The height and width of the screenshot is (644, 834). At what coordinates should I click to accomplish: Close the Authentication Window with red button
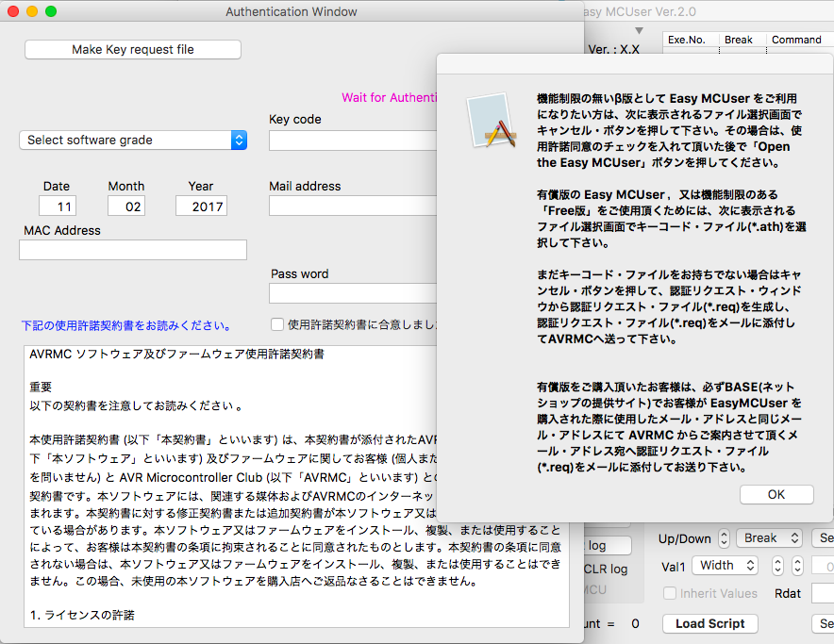tap(13, 11)
